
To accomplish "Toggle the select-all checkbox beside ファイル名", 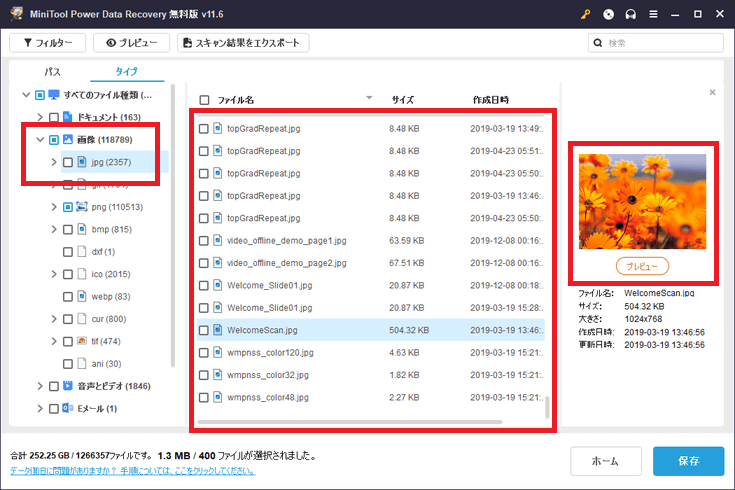I will [204, 100].
